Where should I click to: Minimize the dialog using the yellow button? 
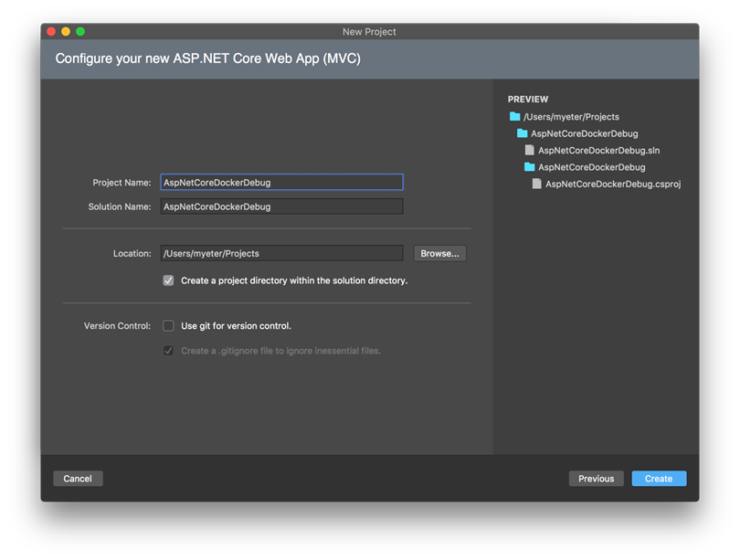coord(66,32)
